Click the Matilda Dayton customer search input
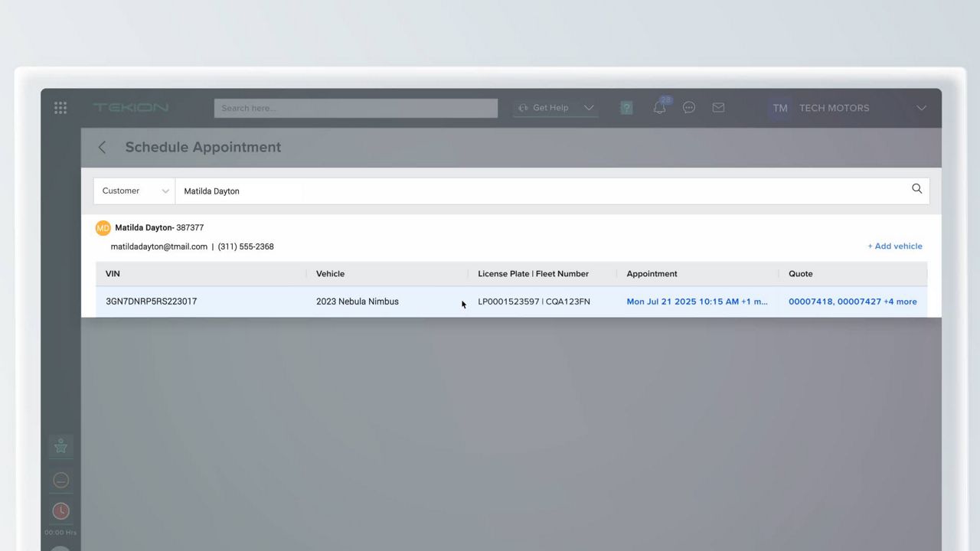The width and height of the screenshot is (980, 551). (x=536, y=191)
